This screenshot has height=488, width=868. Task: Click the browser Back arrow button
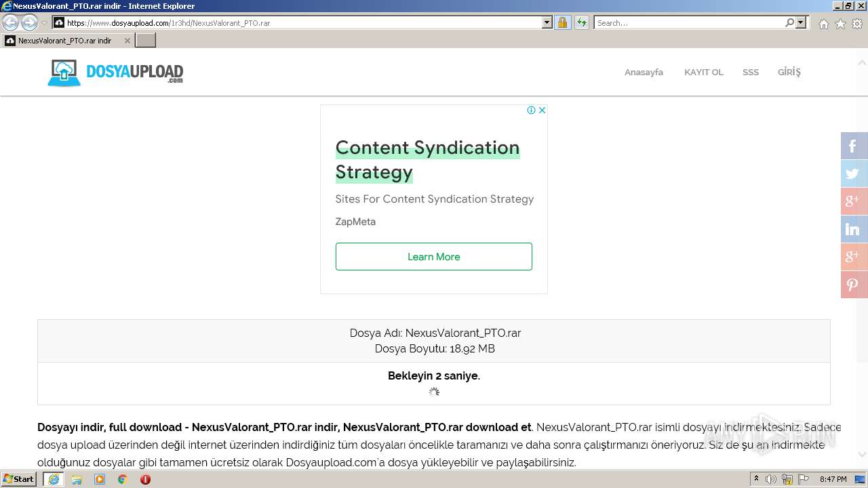[x=11, y=23]
